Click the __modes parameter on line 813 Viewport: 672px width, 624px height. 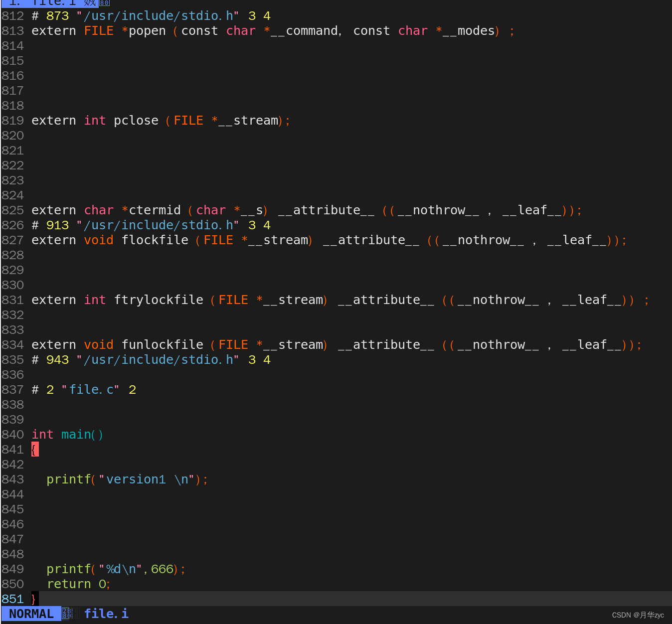(x=469, y=31)
